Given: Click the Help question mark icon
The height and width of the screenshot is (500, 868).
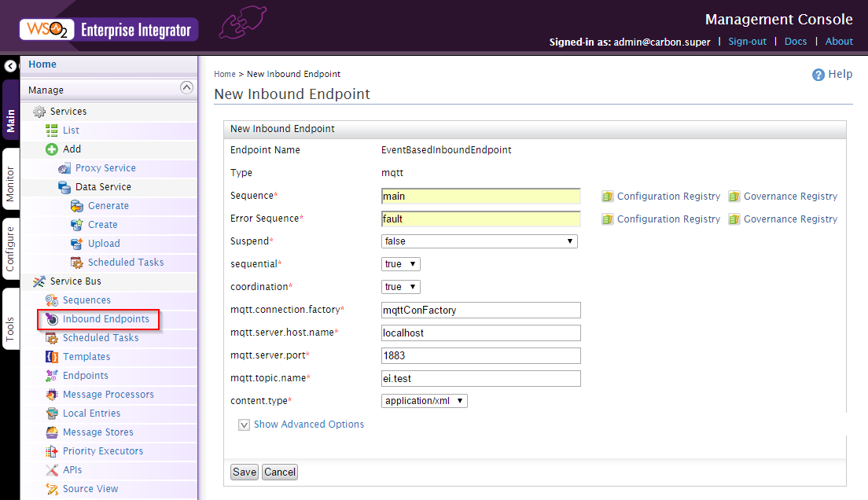Looking at the screenshot, I should [x=818, y=75].
